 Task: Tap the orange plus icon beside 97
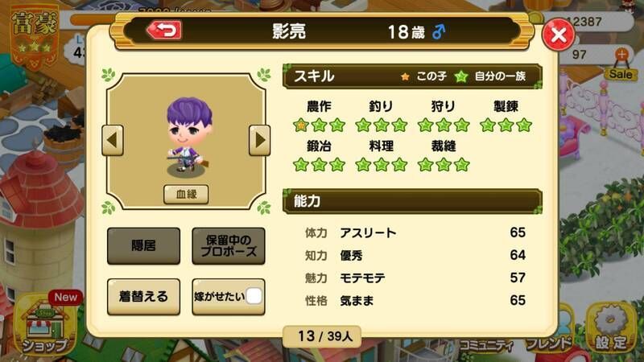click(621, 54)
